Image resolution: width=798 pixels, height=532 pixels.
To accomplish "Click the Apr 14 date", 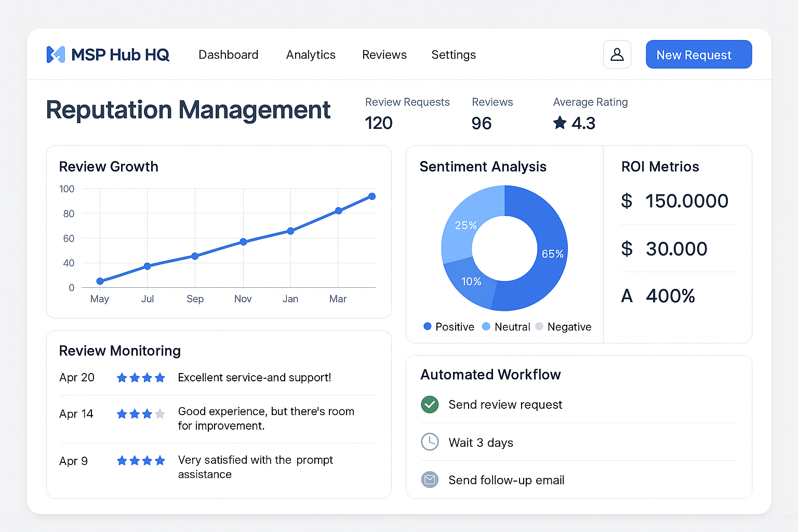I will pos(76,414).
